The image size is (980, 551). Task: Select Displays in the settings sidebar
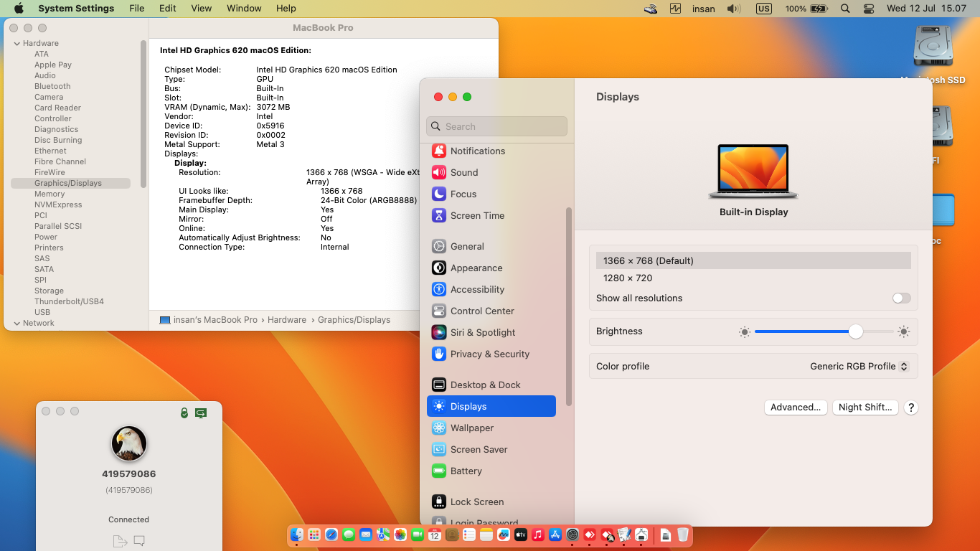[492, 406]
